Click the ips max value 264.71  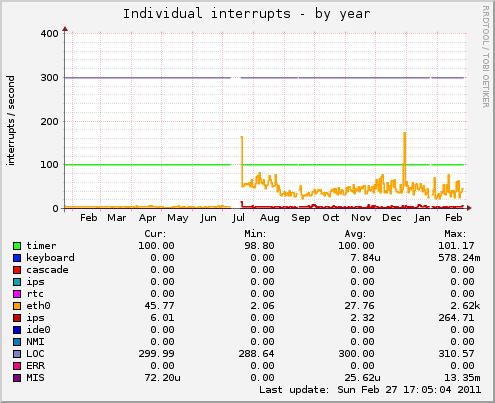click(x=456, y=318)
